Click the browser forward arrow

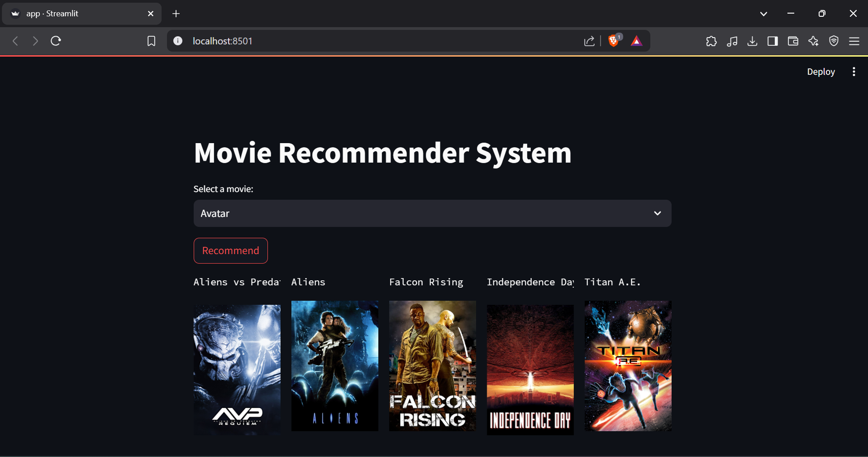click(35, 41)
